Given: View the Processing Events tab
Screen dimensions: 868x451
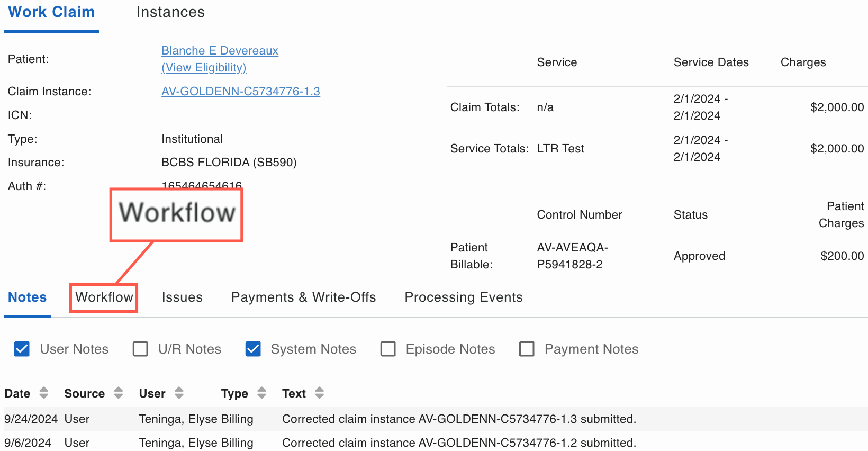Looking at the screenshot, I should tap(463, 297).
